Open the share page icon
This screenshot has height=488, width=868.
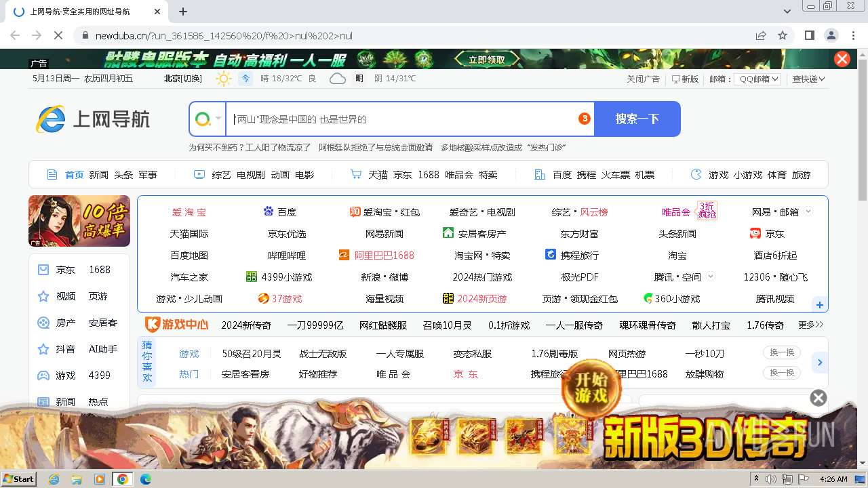(761, 35)
